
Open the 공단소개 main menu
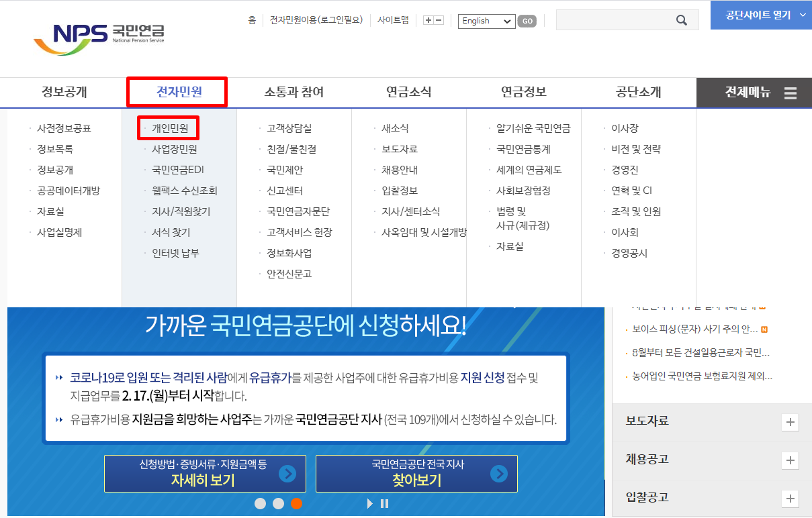coord(639,92)
